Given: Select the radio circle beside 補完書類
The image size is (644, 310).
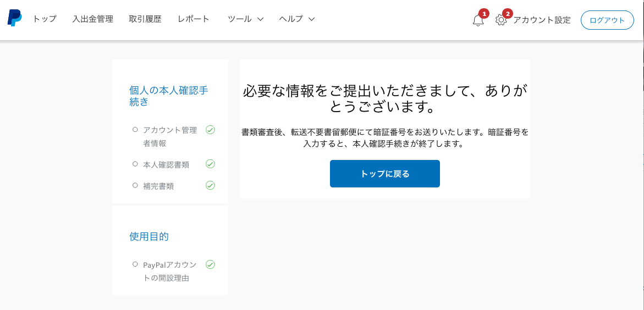Looking at the screenshot, I should [135, 185].
